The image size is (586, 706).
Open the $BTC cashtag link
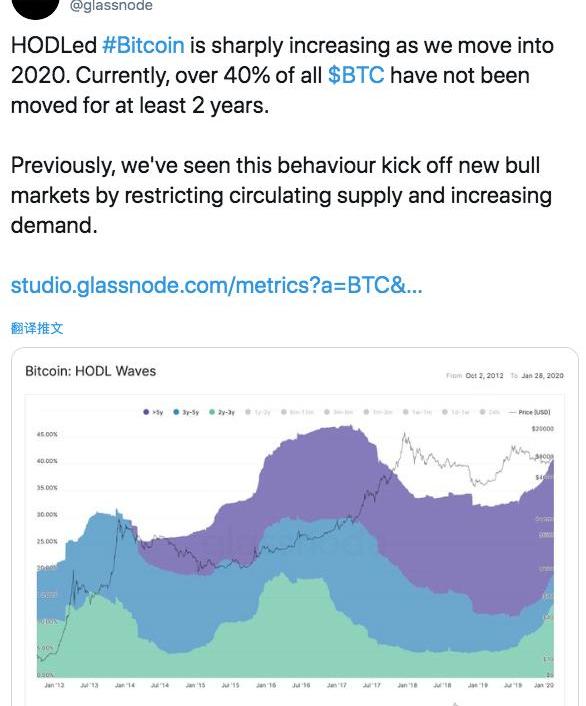pyautogui.click(x=356, y=75)
